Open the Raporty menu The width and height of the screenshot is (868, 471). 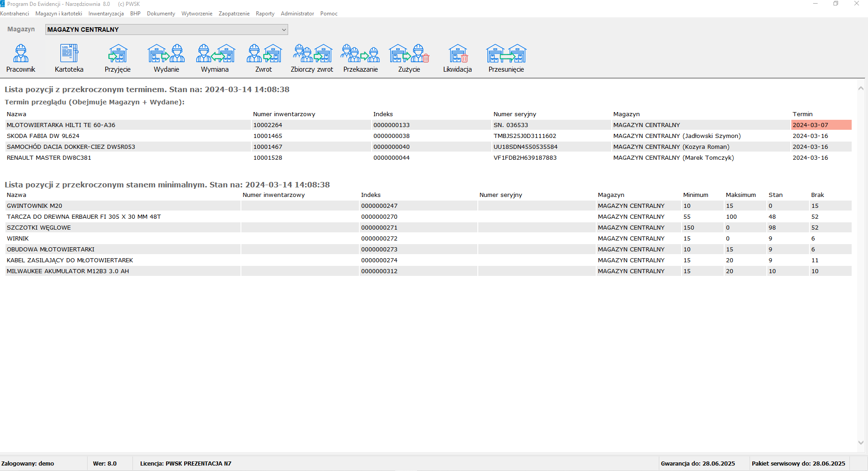[x=265, y=14]
